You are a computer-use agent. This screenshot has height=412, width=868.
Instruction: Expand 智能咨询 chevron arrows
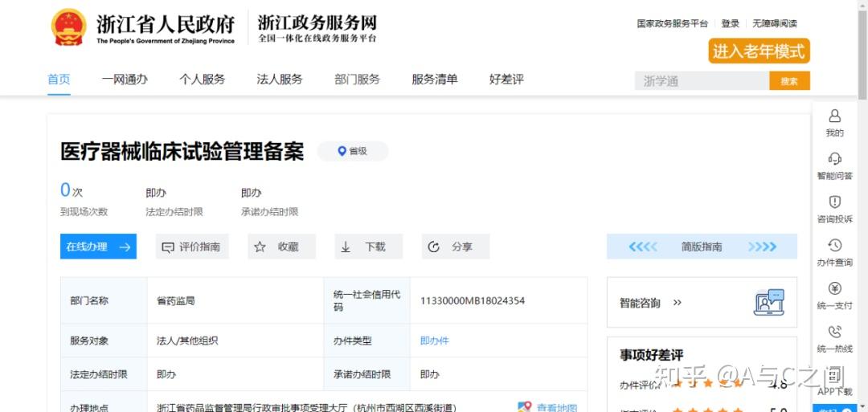(x=677, y=303)
